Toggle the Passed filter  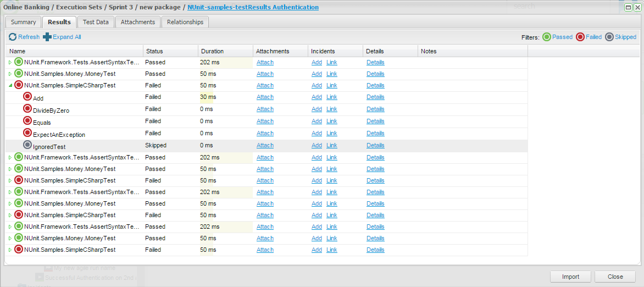(547, 37)
